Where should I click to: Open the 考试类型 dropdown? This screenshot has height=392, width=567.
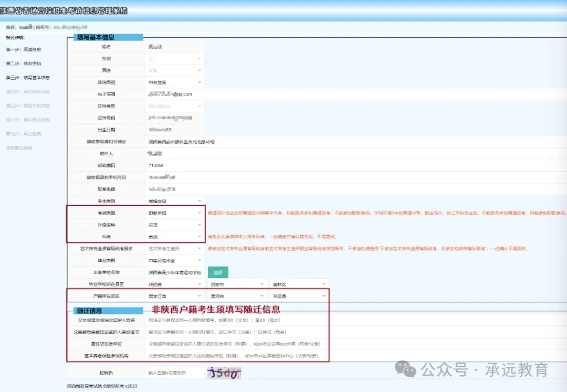tap(175, 213)
